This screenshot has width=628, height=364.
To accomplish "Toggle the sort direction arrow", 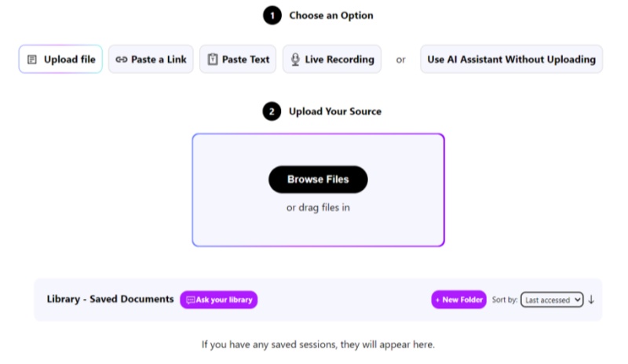I will click(591, 299).
